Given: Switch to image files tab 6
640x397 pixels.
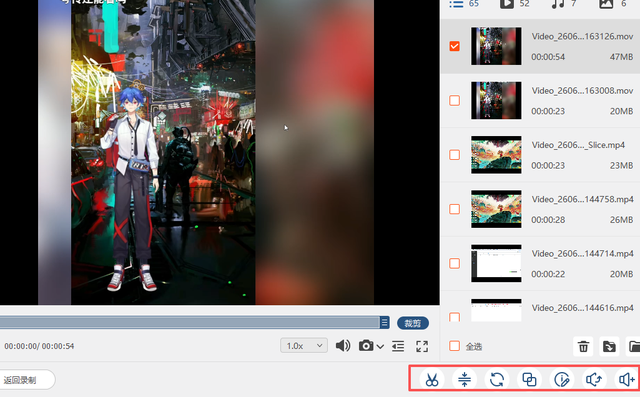Looking at the screenshot, I should 612,4.
